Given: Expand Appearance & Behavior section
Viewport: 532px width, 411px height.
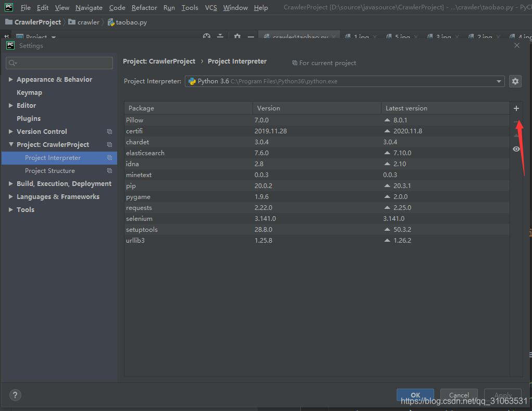Looking at the screenshot, I should coord(11,79).
